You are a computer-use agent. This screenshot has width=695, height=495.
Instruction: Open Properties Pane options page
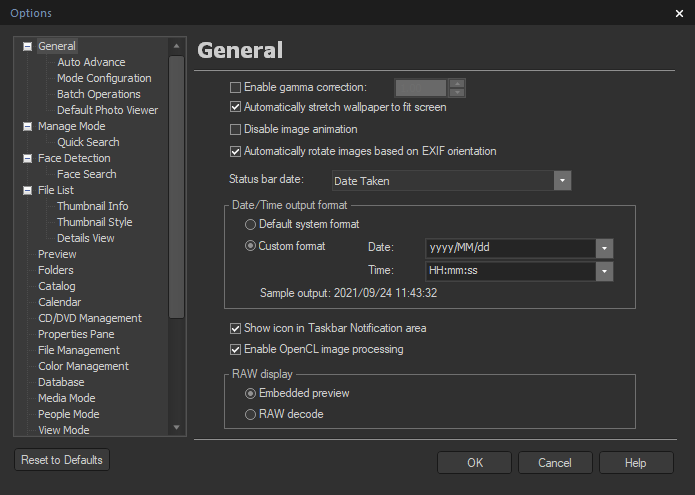(x=76, y=334)
